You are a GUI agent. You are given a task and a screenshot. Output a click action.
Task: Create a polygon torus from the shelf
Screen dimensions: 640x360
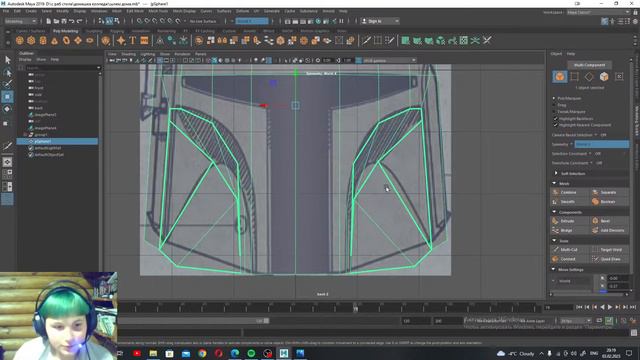point(66,40)
